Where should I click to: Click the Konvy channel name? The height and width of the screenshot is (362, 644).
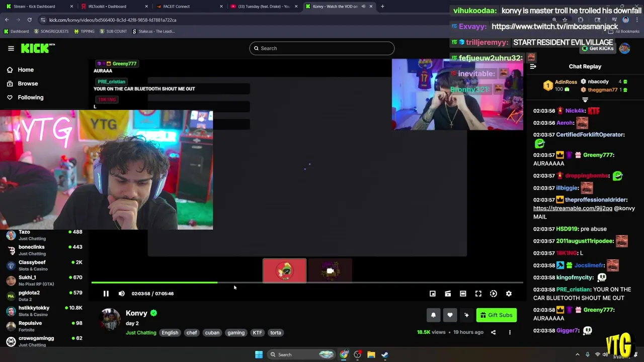(136, 313)
